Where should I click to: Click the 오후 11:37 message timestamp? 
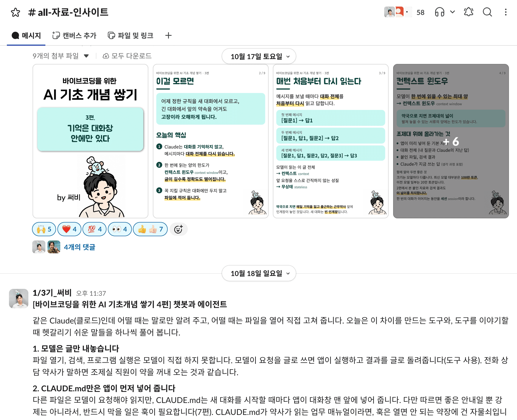tap(91, 293)
